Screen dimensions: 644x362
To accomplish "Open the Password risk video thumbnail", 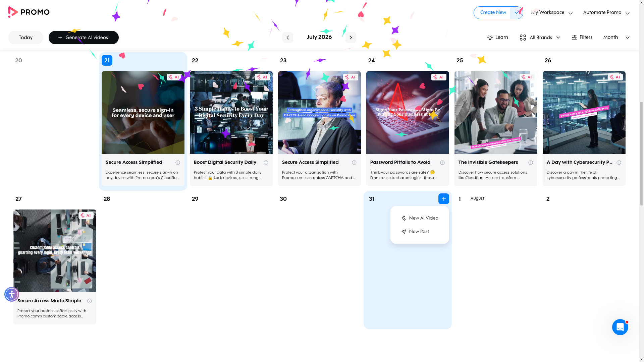I will pyautogui.click(x=408, y=112).
